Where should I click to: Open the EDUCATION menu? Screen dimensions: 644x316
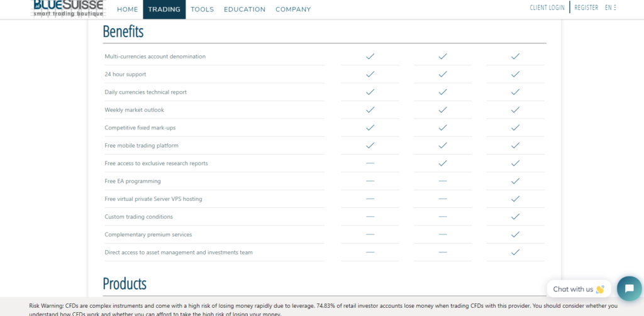point(245,9)
